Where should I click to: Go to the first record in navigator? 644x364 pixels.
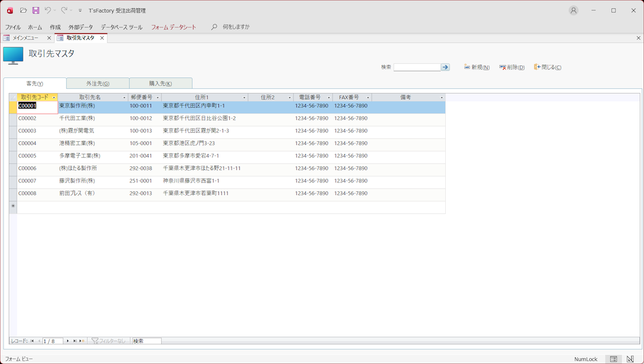pyautogui.click(x=33, y=341)
